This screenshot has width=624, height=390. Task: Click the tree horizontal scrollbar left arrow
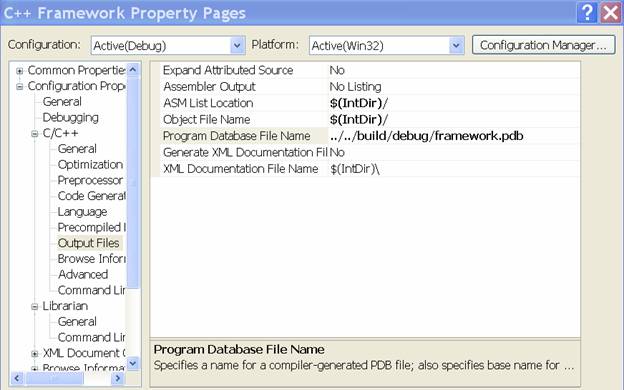[x=17, y=378]
